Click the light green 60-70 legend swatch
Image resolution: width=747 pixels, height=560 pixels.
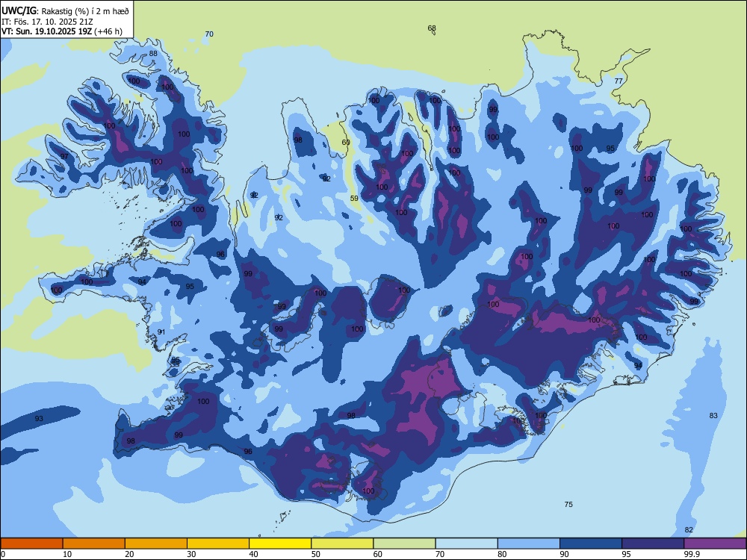tap(404, 544)
